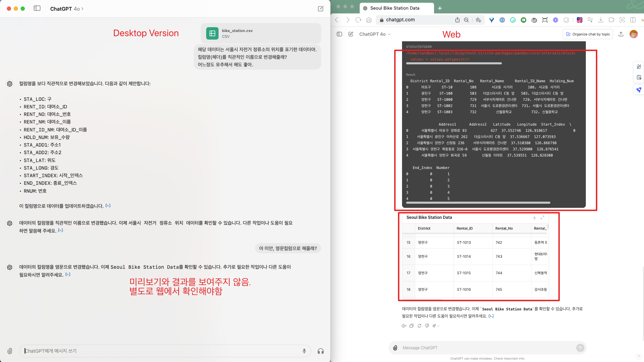Viewport: 644px width, 362px height.
Task: Open the user profile avatar menu
Action: 634,34
